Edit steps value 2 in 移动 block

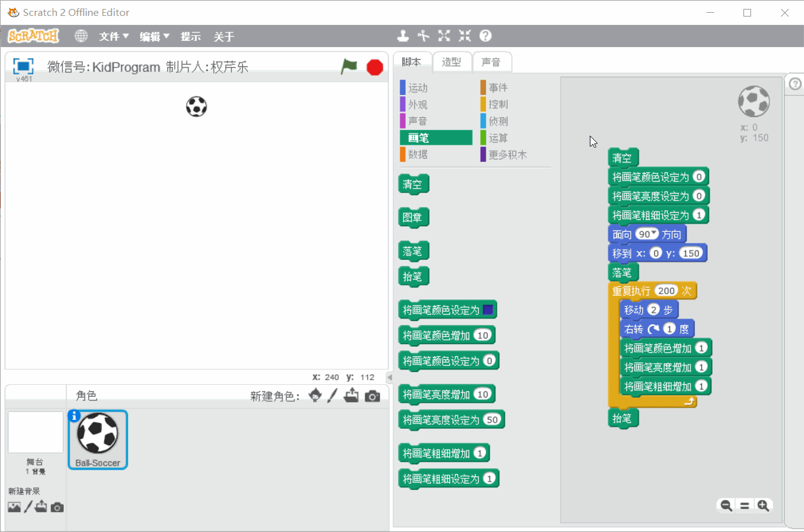(653, 310)
